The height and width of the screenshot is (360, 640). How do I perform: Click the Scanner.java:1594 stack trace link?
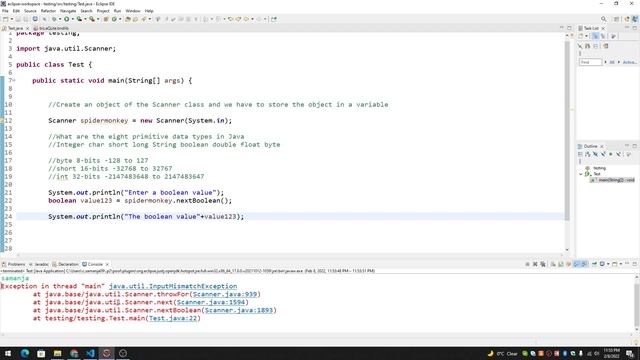211,302
